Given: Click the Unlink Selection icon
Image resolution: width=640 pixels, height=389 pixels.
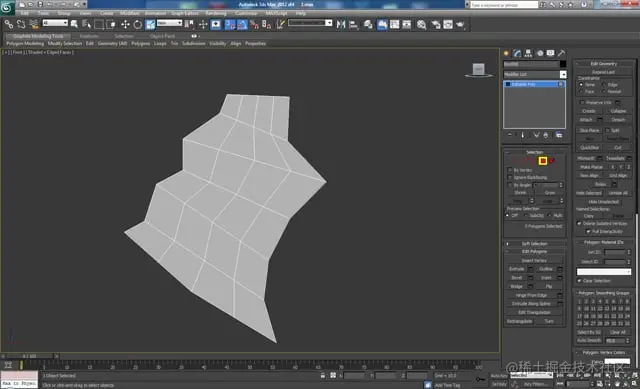Looking at the screenshot, I should pos(21,24).
